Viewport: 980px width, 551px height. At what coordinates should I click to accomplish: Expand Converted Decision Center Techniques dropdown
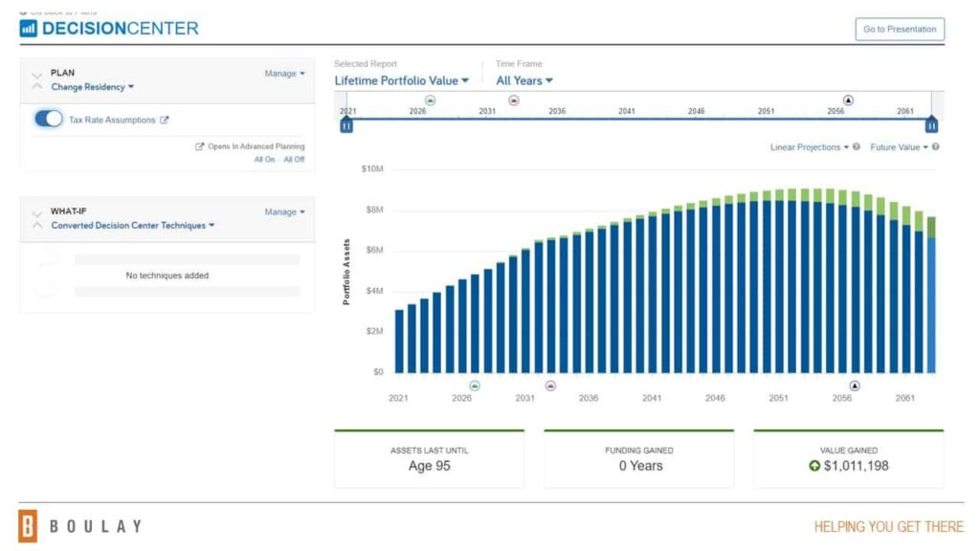132,226
